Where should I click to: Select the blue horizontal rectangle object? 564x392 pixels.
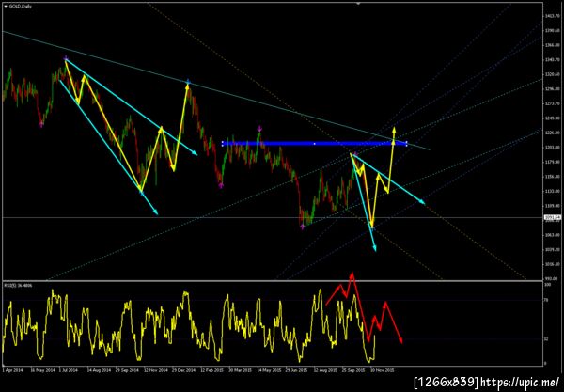[314, 144]
